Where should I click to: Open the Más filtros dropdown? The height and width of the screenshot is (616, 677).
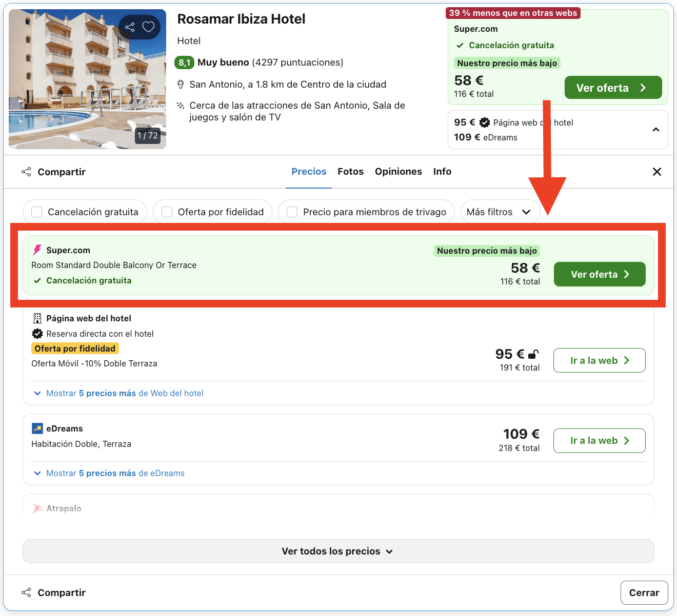point(500,212)
